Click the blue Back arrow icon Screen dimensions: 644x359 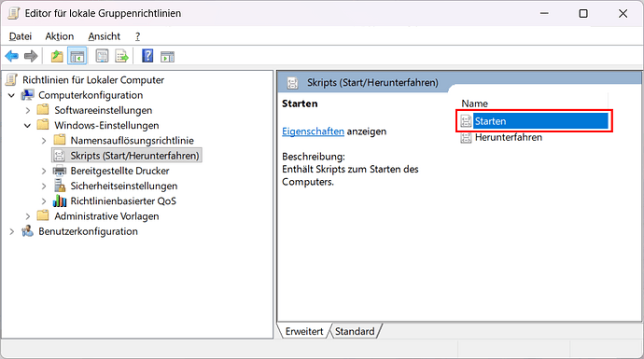(x=12, y=56)
